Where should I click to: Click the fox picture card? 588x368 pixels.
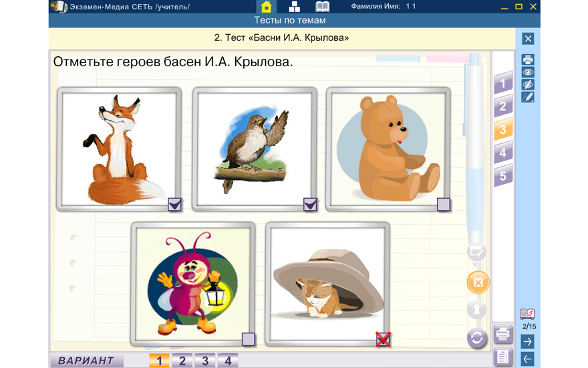[119, 149]
